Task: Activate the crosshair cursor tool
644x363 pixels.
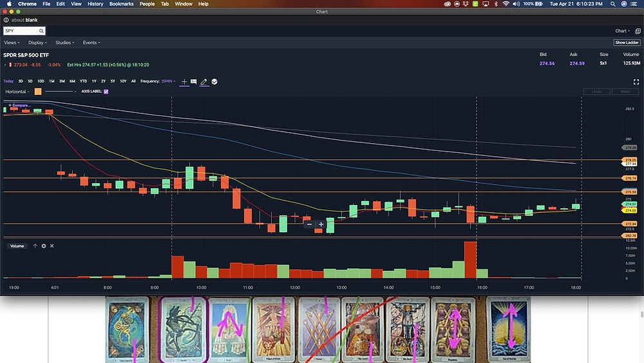Action: pyautogui.click(x=184, y=81)
